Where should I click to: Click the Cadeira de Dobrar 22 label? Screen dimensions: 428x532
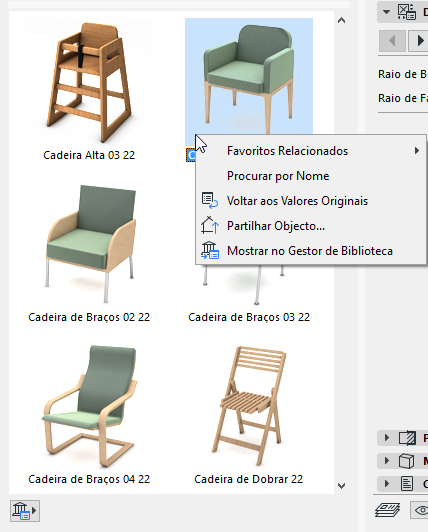pyautogui.click(x=248, y=479)
